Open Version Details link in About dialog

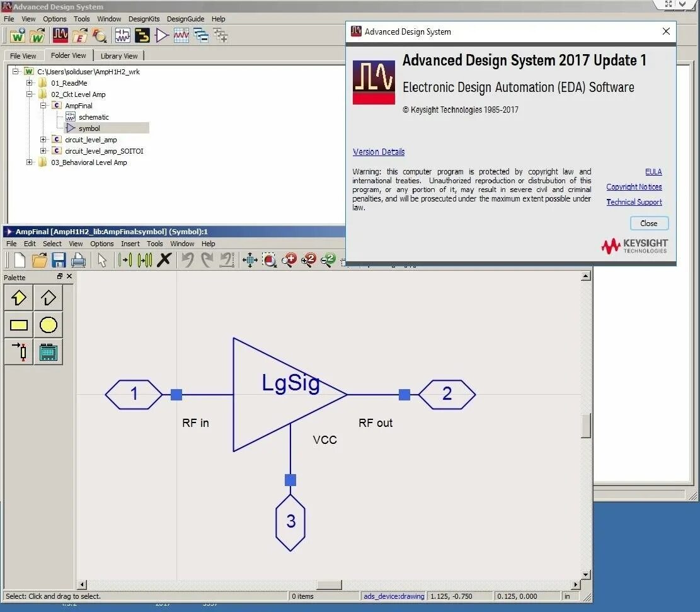click(379, 152)
